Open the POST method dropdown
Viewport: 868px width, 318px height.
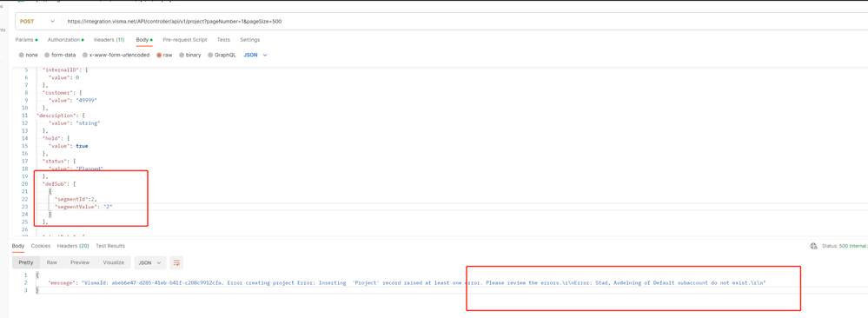click(37, 21)
